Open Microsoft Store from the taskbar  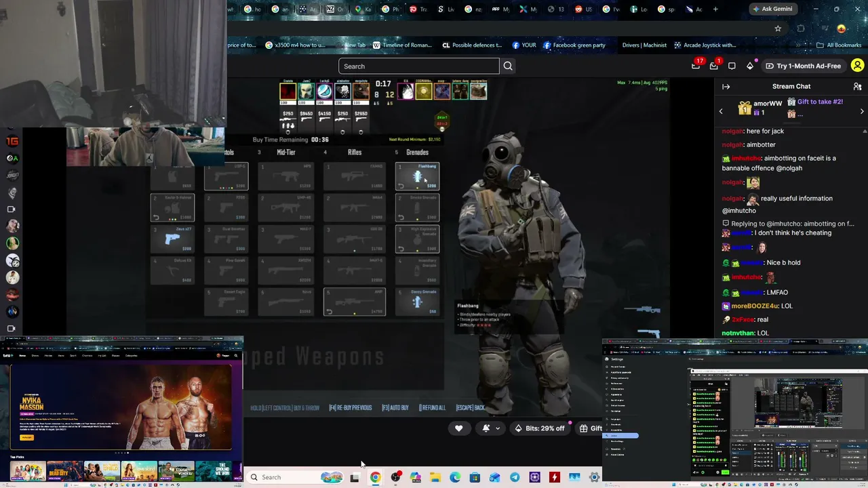click(475, 477)
